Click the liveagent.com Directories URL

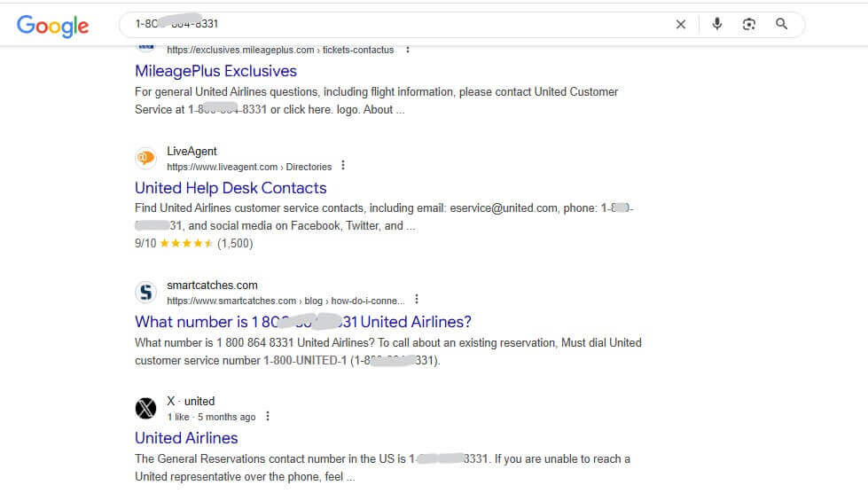pyautogui.click(x=249, y=167)
